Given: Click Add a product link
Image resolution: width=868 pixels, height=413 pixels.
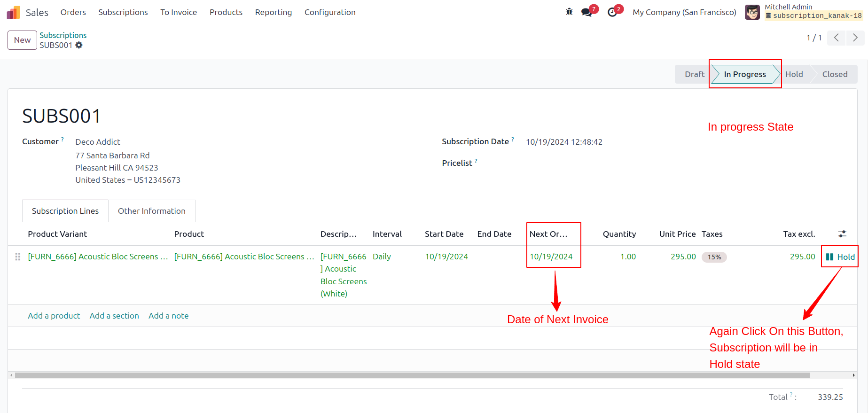Looking at the screenshot, I should (x=54, y=316).
